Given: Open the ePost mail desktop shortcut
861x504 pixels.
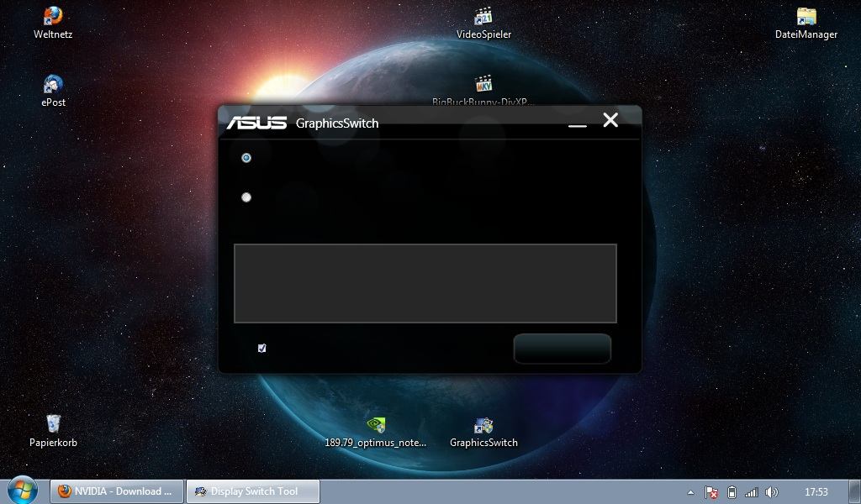Looking at the screenshot, I should click(x=53, y=91).
